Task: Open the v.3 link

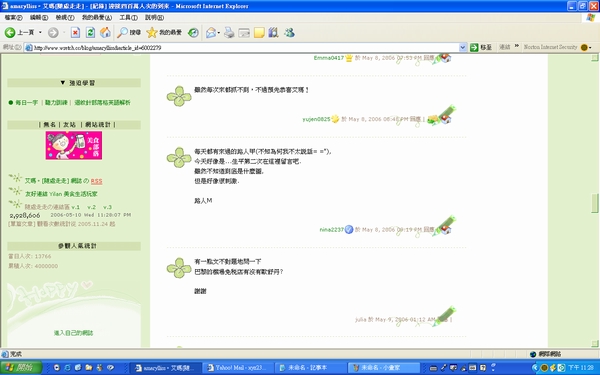Action: (x=108, y=207)
